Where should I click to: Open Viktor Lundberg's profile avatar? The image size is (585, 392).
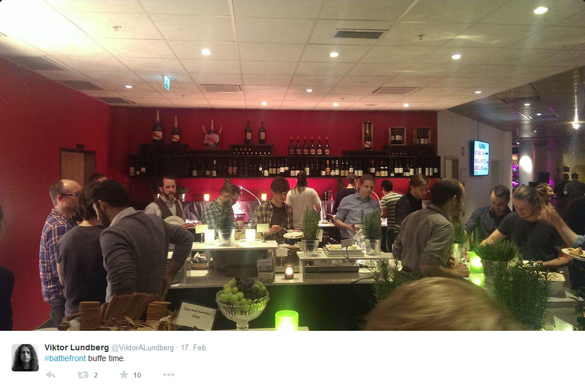tap(25, 358)
